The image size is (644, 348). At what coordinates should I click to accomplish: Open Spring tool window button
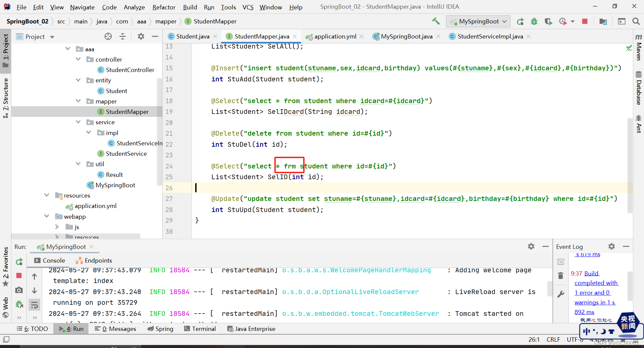tap(160, 329)
